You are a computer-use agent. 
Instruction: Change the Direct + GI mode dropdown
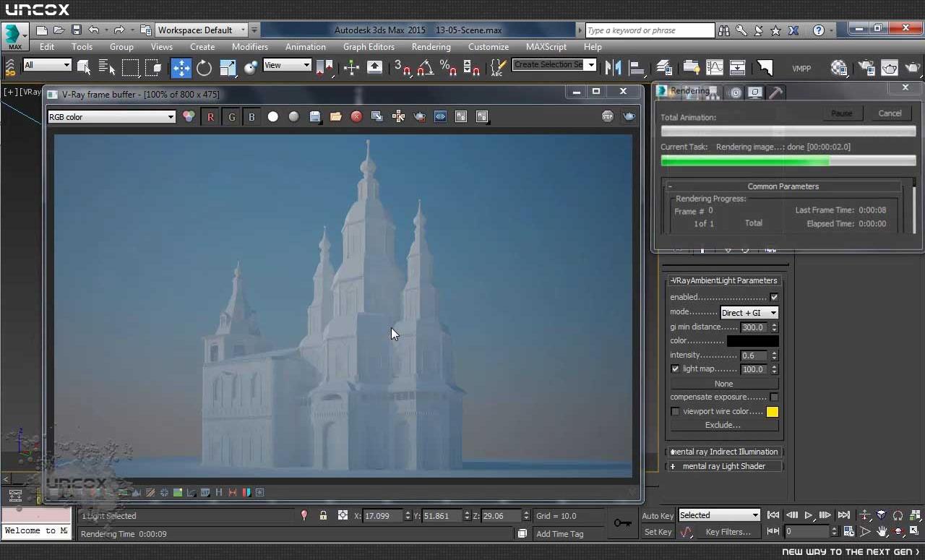[749, 312]
